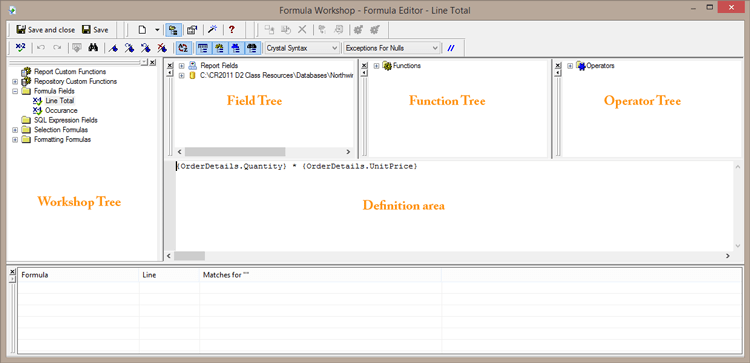Close the Operator Tree panel

[x=557, y=66]
